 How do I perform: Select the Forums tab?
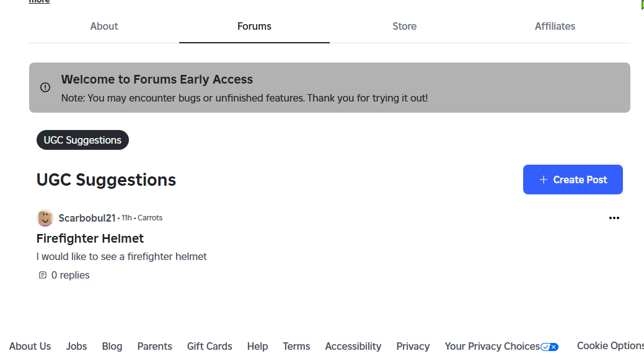(254, 26)
